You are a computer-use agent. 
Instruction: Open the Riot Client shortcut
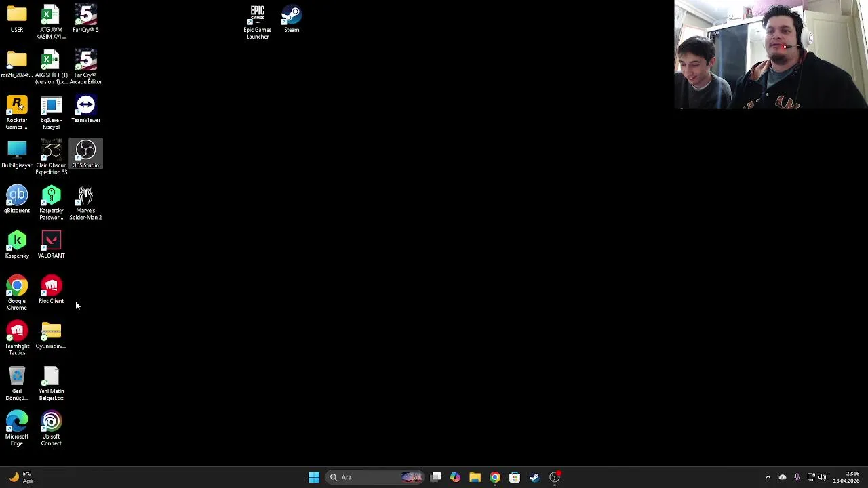tap(51, 290)
